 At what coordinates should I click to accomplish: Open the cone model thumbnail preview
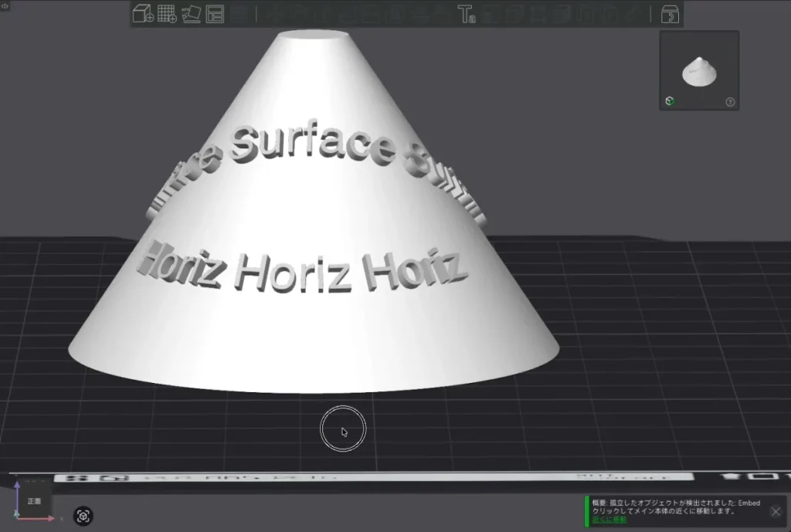click(699, 70)
